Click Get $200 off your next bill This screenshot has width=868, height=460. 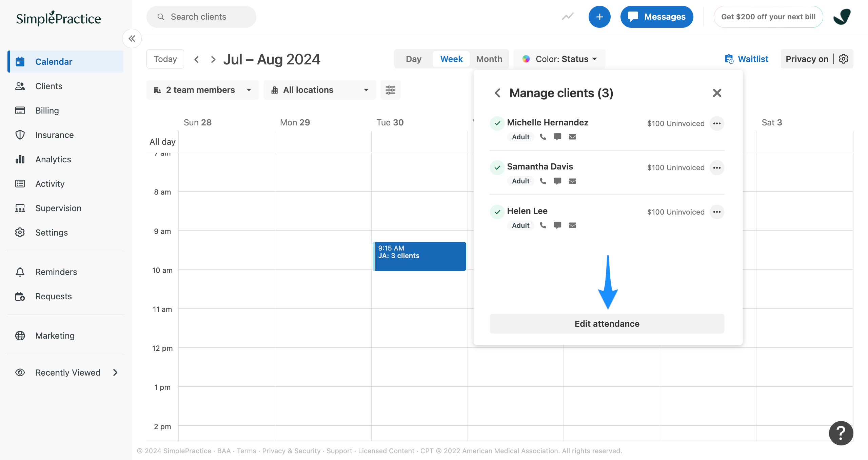click(x=768, y=17)
